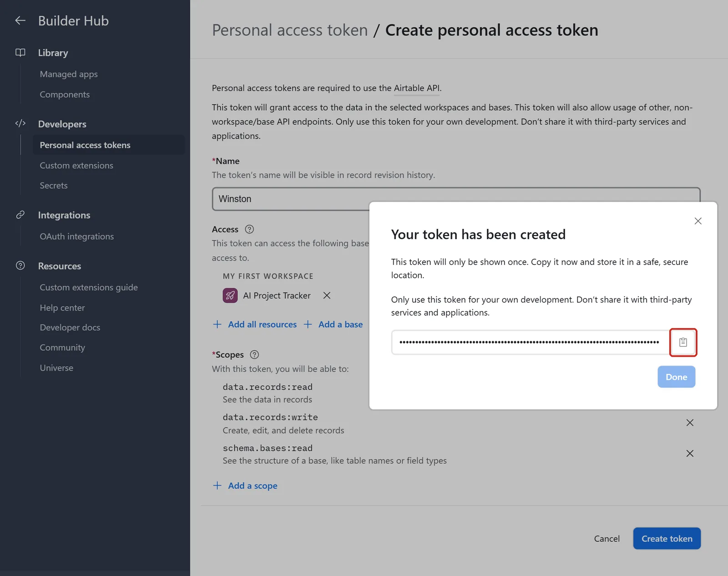Image resolution: width=728 pixels, height=576 pixels.
Task: Click the Library section heading
Action: click(x=53, y=53)
